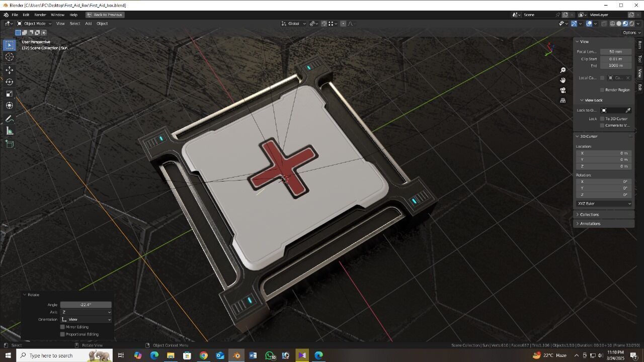
Task: Clear the Local Camera field with X
Action: pos(628,78)
